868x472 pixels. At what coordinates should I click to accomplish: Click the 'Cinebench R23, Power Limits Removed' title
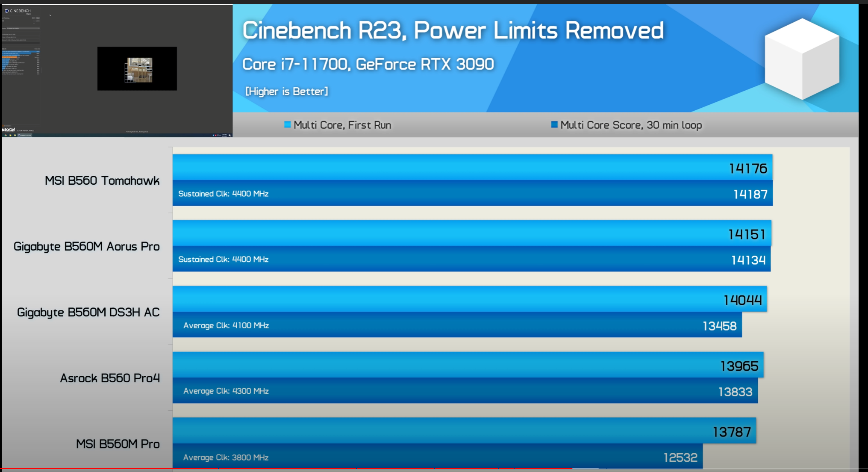click(453, 31)
